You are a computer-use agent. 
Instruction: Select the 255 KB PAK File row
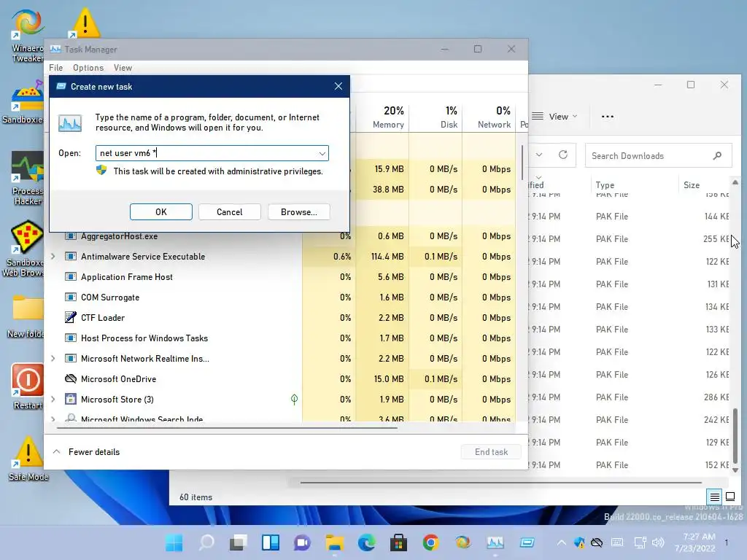coord(629,238)
